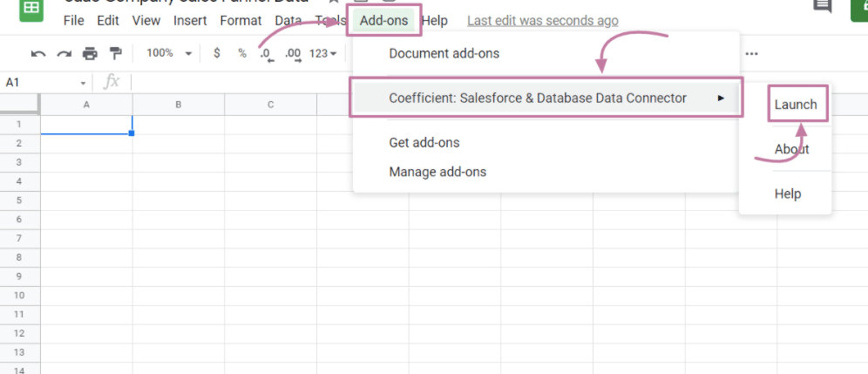Decrease decimal places
Image resolution: width=868 pixels, height=374 pixels.
(267, 54)
